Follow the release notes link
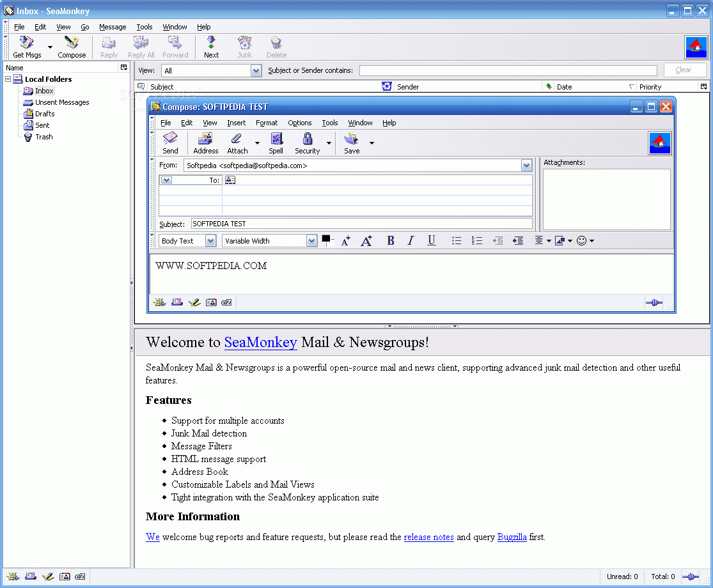This screenshot has width=713, height=588. tap(428, 537)
